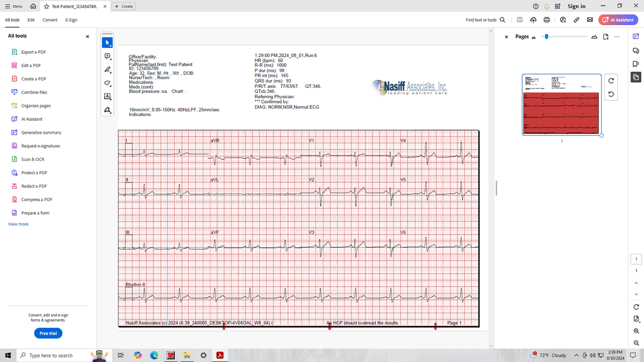Screen dimensions: 644x362
Task: Open the bookmarks panel
Action: pyautogui.click(x=636, y=64)
